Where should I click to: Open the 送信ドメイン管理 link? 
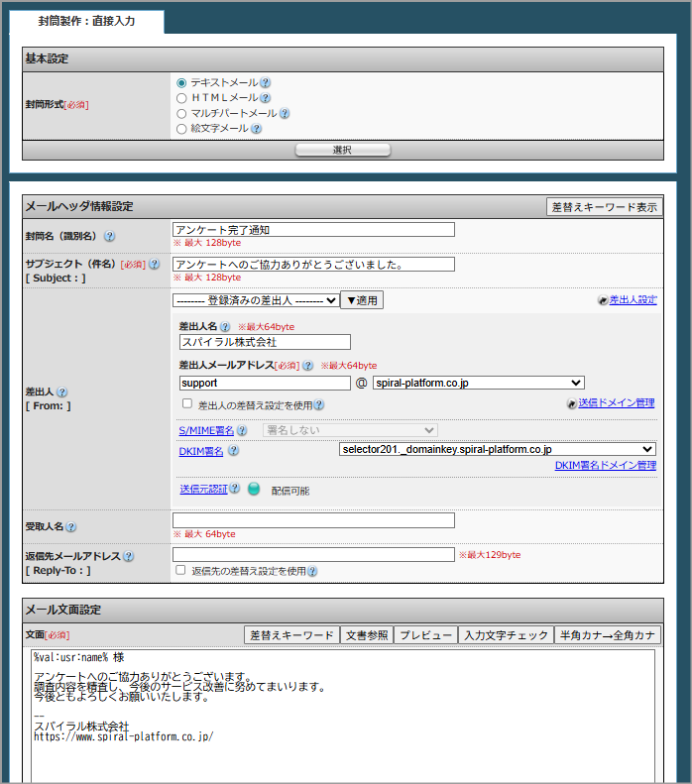click(x=616, y=403)
